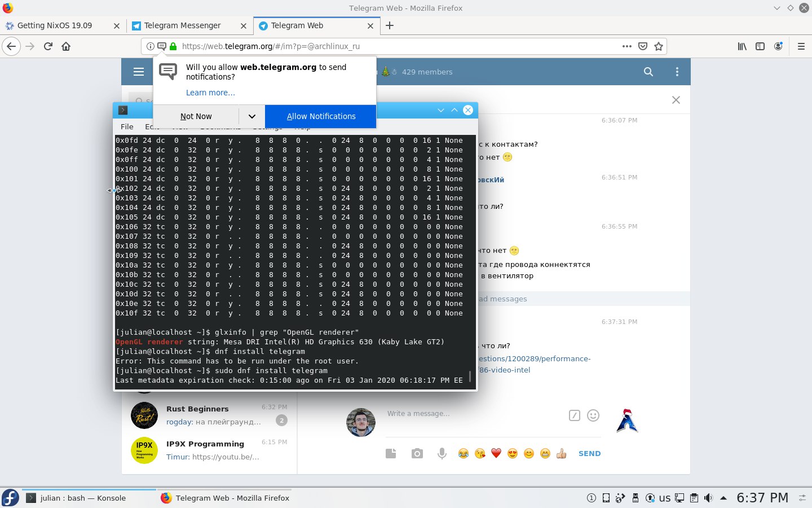This screenshot has height=508, width=812.
Task: Open Konsole File menu
Action: pos(127,126)
